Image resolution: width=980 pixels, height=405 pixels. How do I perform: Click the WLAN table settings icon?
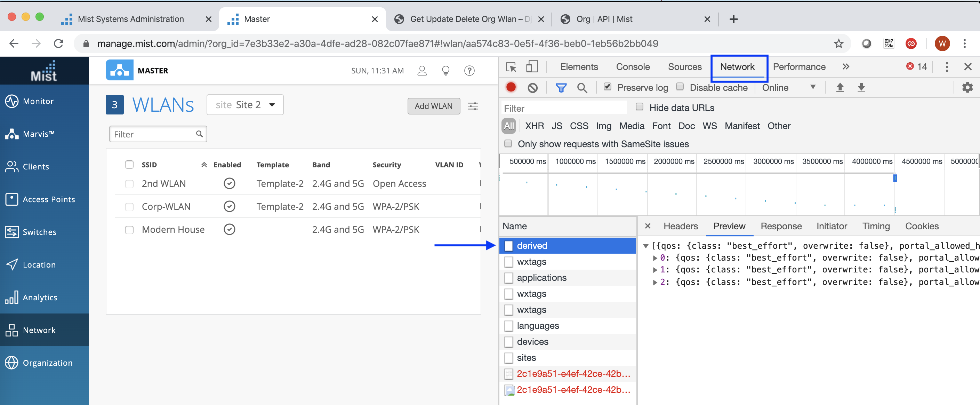click(473, 106)
